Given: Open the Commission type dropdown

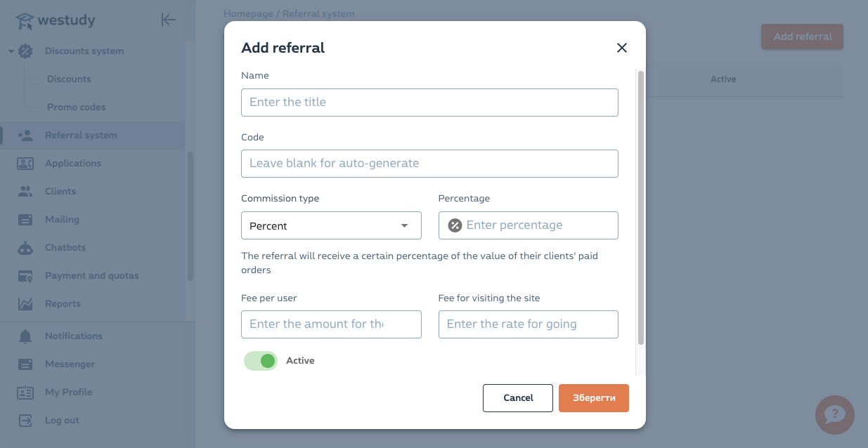Looking at the screenshot, I should (331, 225).
